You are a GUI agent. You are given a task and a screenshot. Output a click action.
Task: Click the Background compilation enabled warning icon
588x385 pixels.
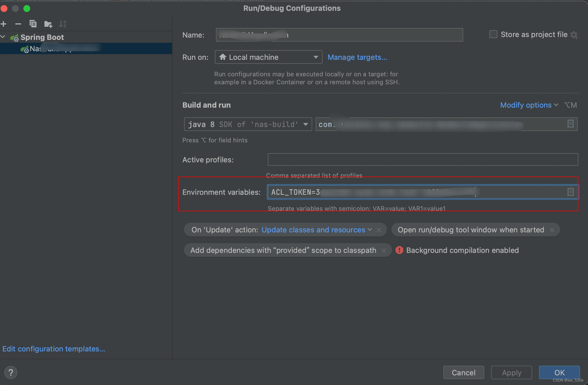pyautogui.click(x=399, y=250)
